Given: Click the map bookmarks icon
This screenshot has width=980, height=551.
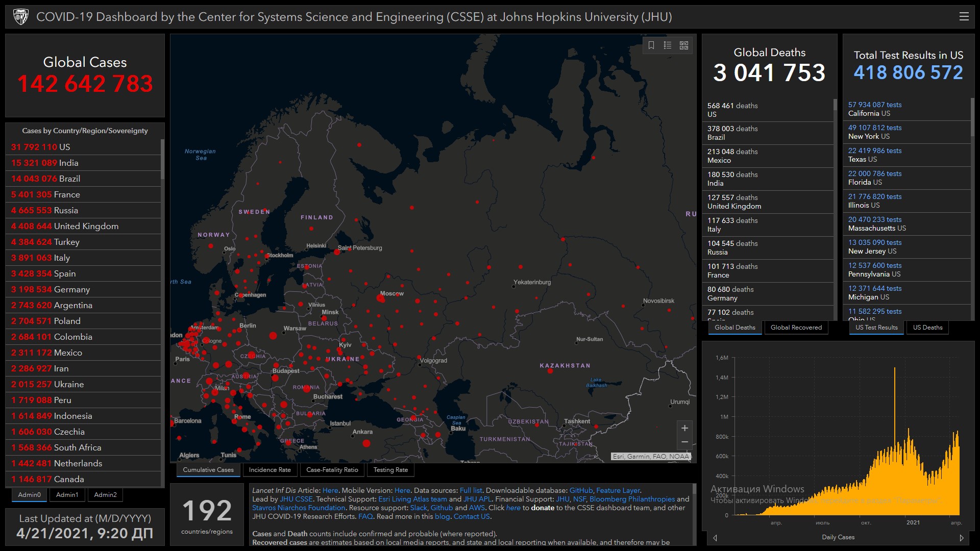Looking at the screenshot, I should [x=651, y=45].
